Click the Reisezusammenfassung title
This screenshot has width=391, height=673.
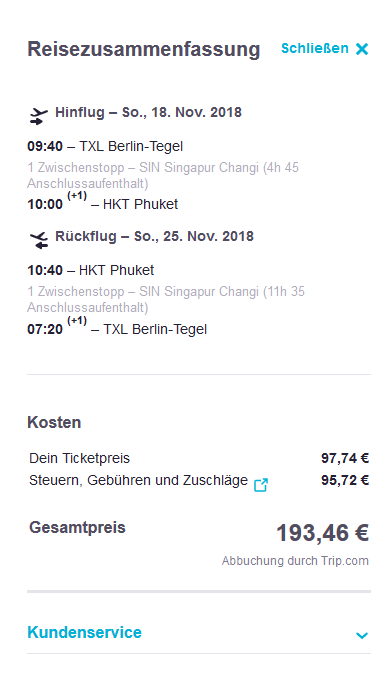pos(144,49)
